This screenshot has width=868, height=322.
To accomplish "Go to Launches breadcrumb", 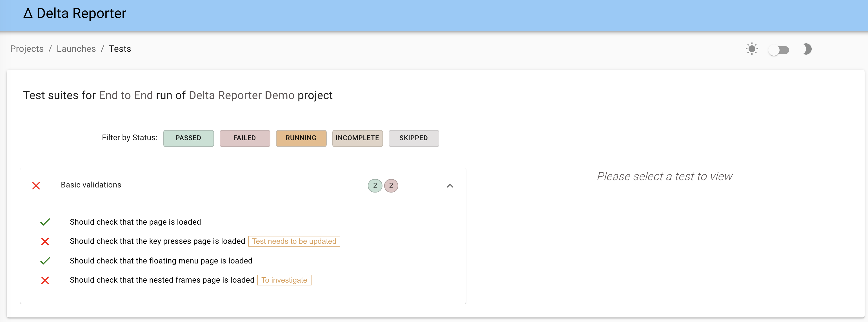I will coord(76,49).
